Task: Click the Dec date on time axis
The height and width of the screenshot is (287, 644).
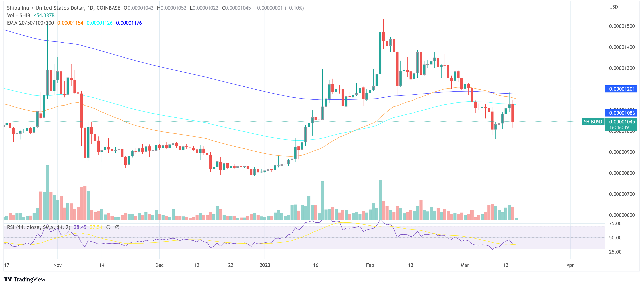Action: 159,265
